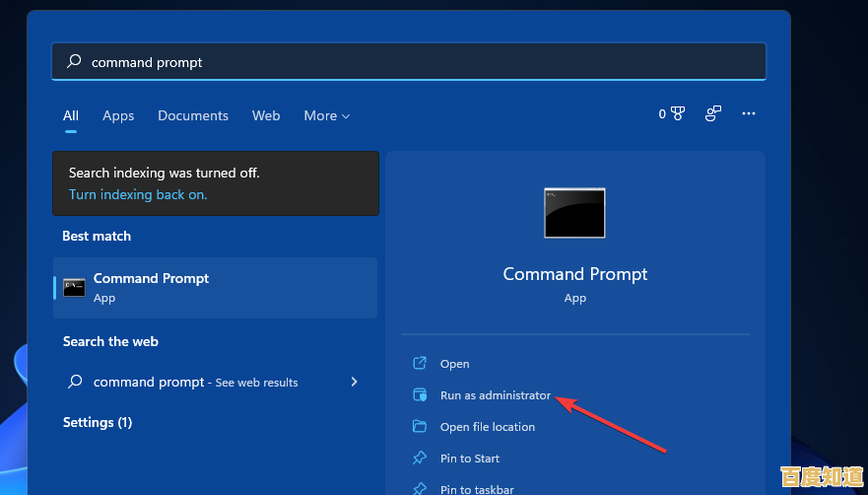Click the Run as administrator shield icon

[420, 395]
